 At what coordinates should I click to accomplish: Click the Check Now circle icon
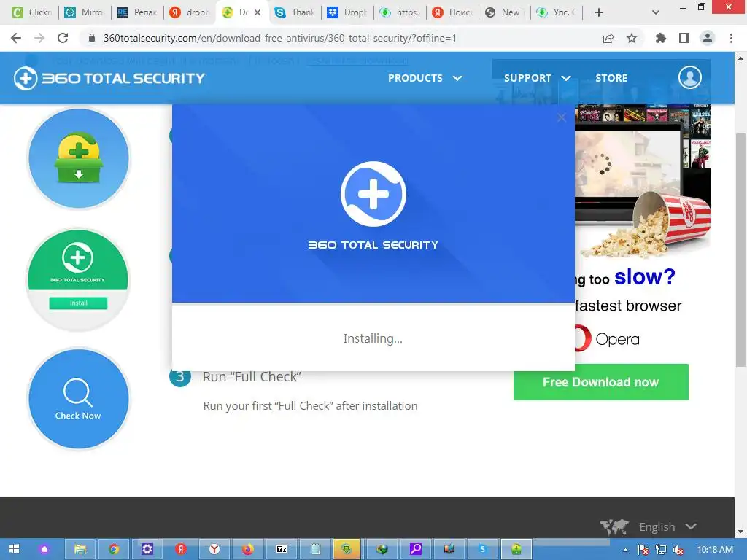point(79,399)
